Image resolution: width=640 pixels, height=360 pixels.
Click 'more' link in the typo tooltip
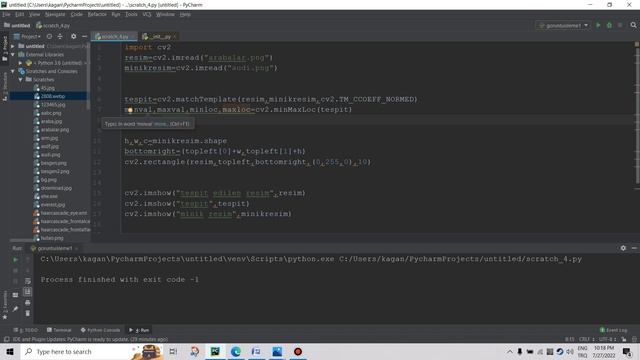pos(160,124)
